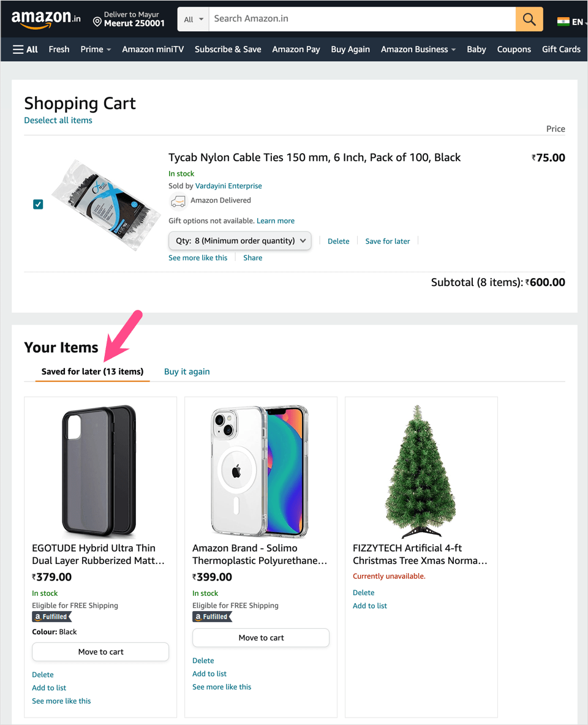588x725 pixels.
Task: Open Amazon miniTV from navigation bar
Action: pos(153,49)
